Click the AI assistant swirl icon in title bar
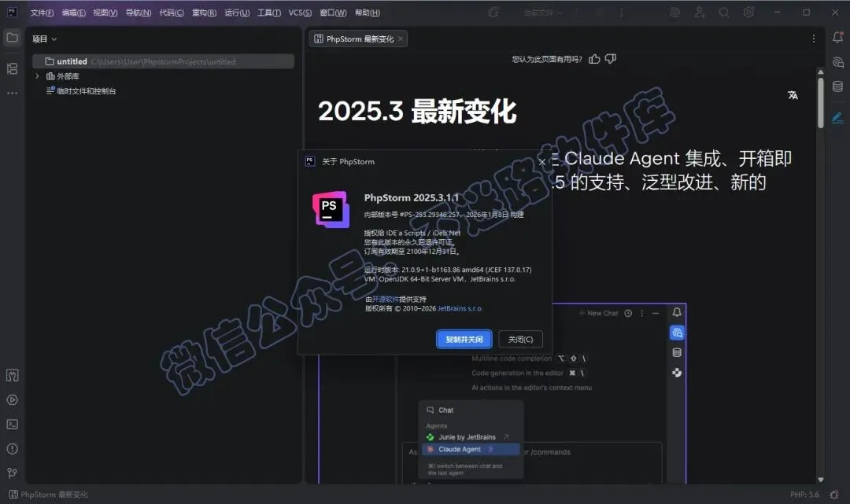This screenshot has width=850, height=504. tap(675, 13)
